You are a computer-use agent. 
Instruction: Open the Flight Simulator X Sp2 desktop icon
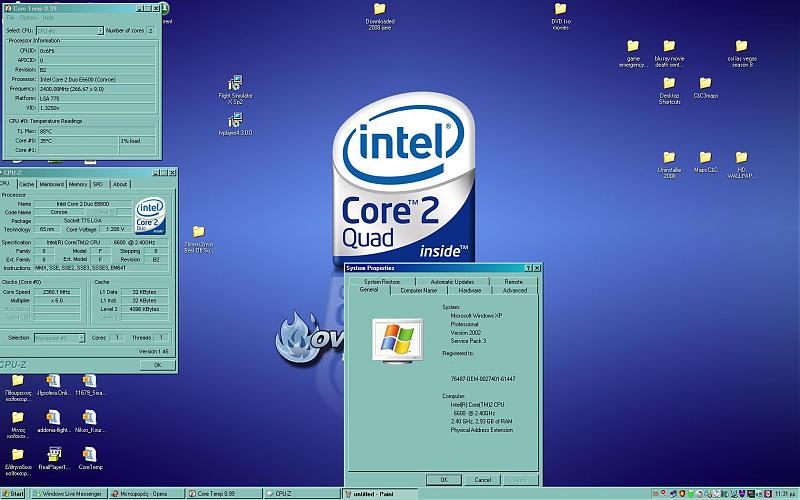click(235, 89)
